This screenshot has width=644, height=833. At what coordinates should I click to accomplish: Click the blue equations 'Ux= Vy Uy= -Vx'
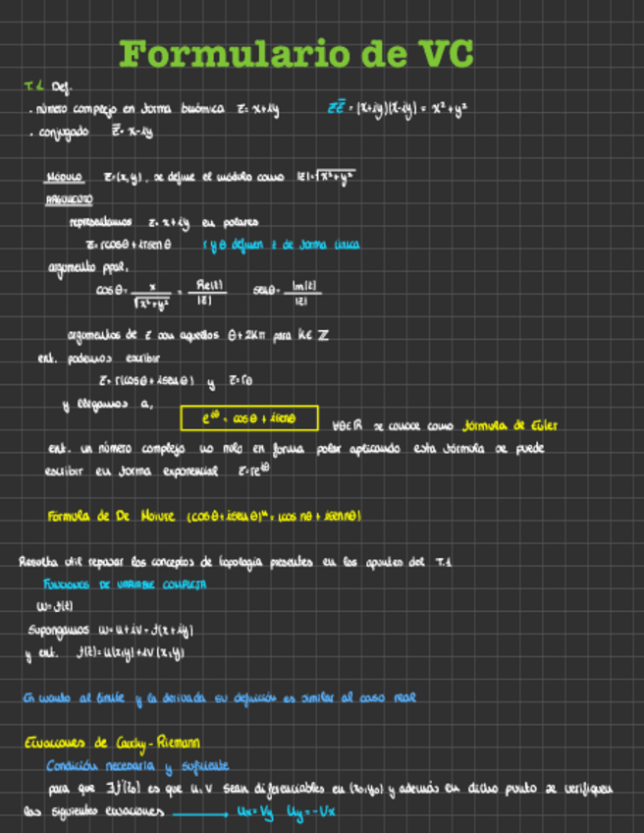tap(287, 811)
